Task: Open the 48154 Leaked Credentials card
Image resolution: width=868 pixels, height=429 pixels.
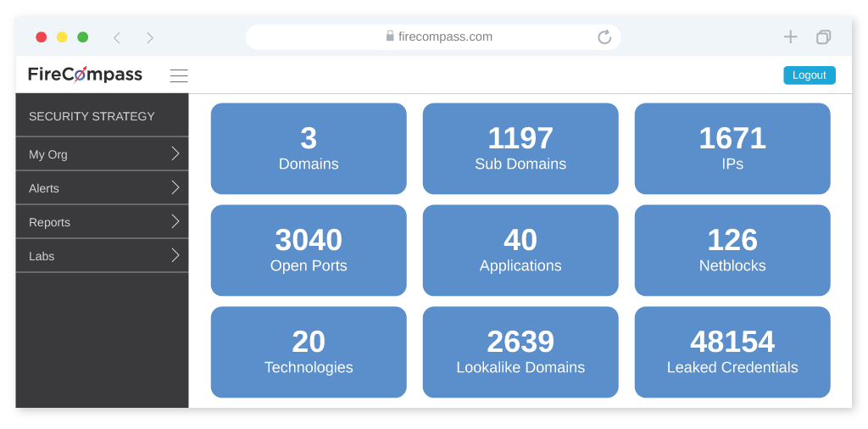Action: [x=732, y=352]
